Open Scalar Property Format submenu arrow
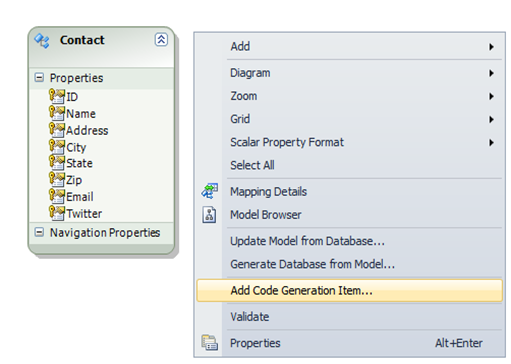Image resolution: width=511 pixels, height=364 pixels. 491,143
